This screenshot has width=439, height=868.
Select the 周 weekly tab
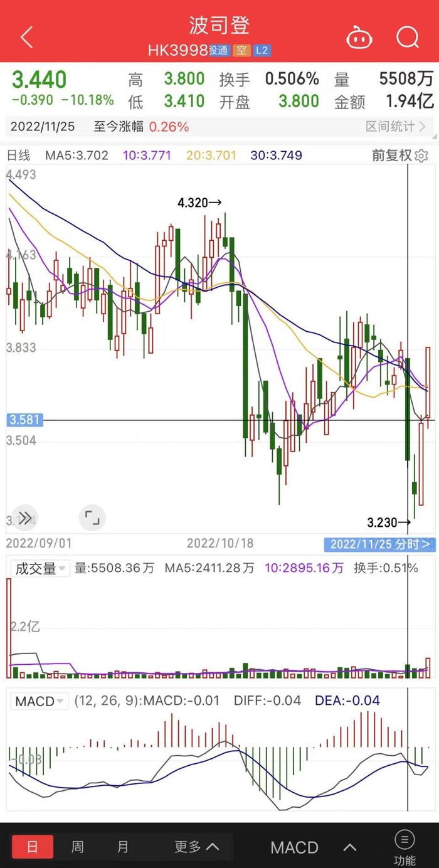[78, 847]
